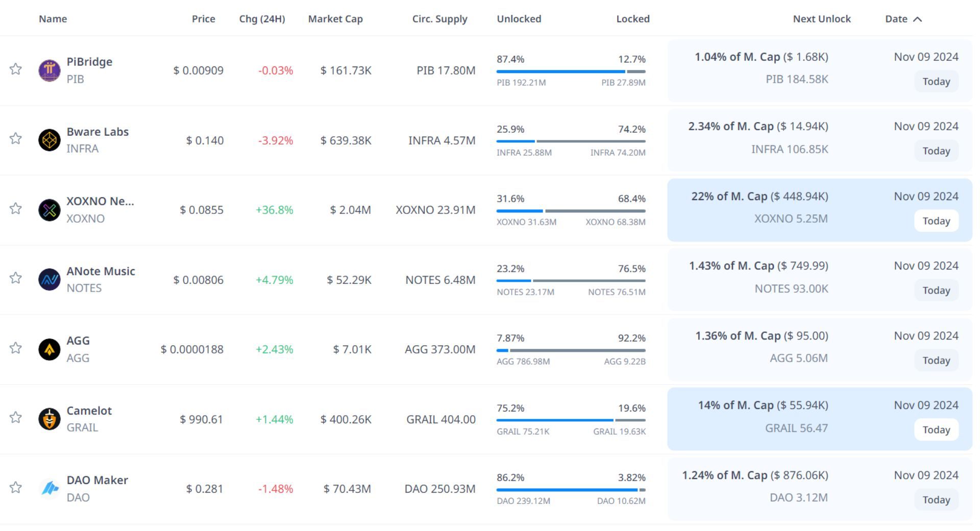The height and width of the screenshot is (531, 980).
Task: Star Camelot to add to watchlist
Action: click(x=16, y=418)
